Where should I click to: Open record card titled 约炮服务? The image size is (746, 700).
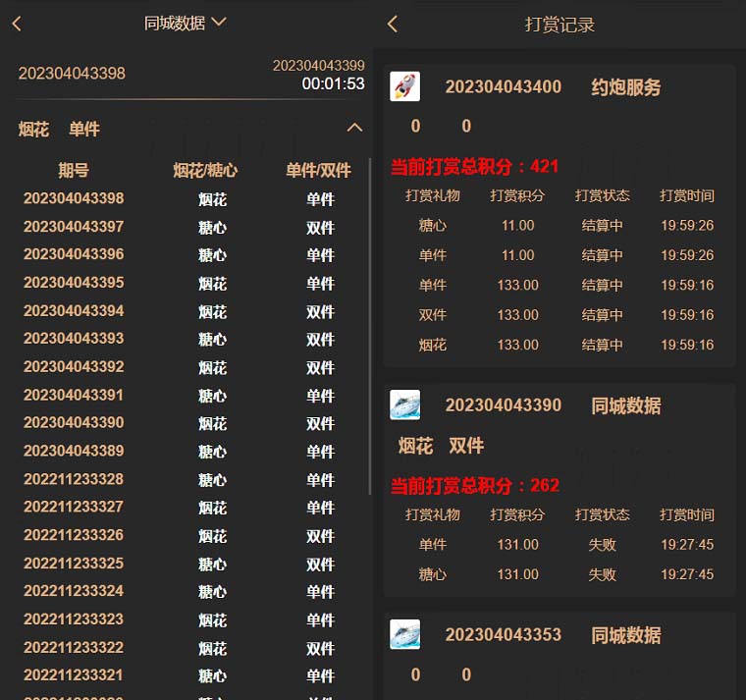[x=625, y=87]
